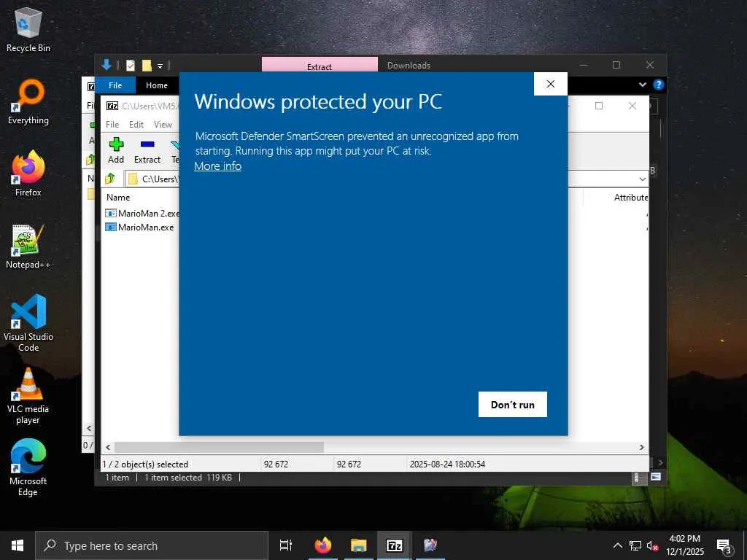The width and height of the screenshot is (747, 560).
Task: Open the 7-Zip File menu
Action: (x=112, y=124)
